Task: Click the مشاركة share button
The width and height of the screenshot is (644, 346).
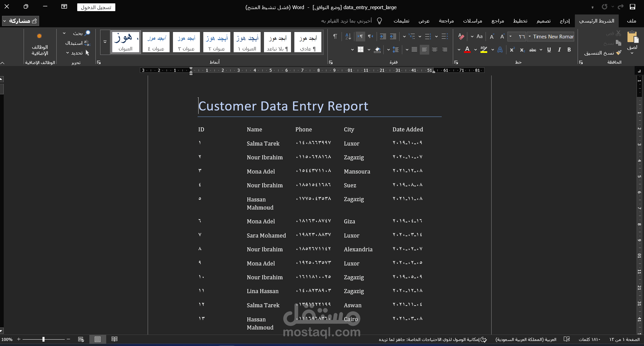Action: tap(21, 21)
